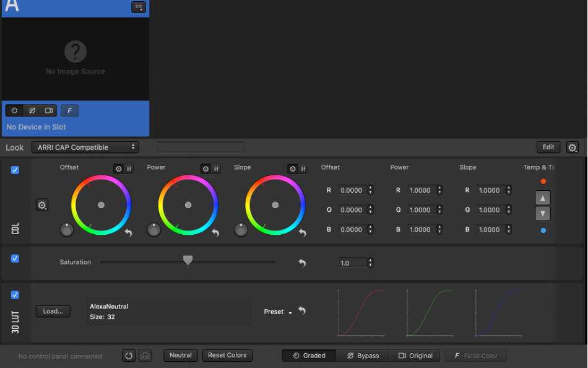The image size is (588, 368).
Task: Reset the Power color wheel
Action: (215, 233)
